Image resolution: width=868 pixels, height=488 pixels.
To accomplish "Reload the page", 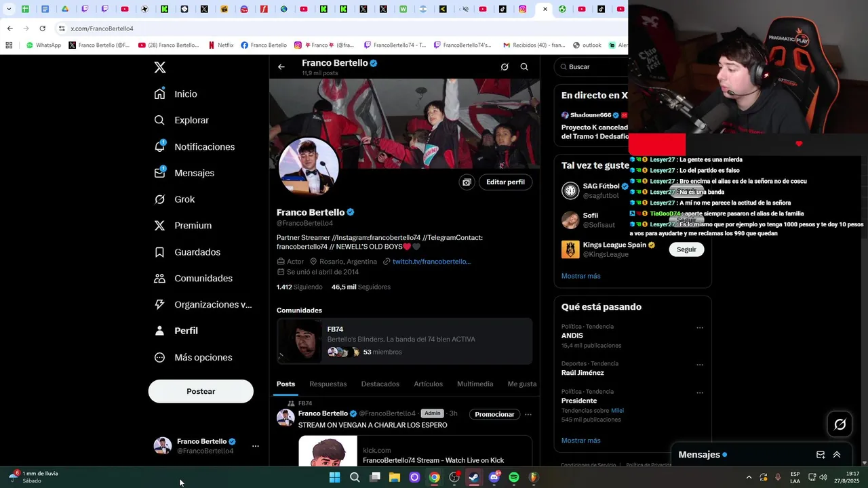I will [42, 28].
